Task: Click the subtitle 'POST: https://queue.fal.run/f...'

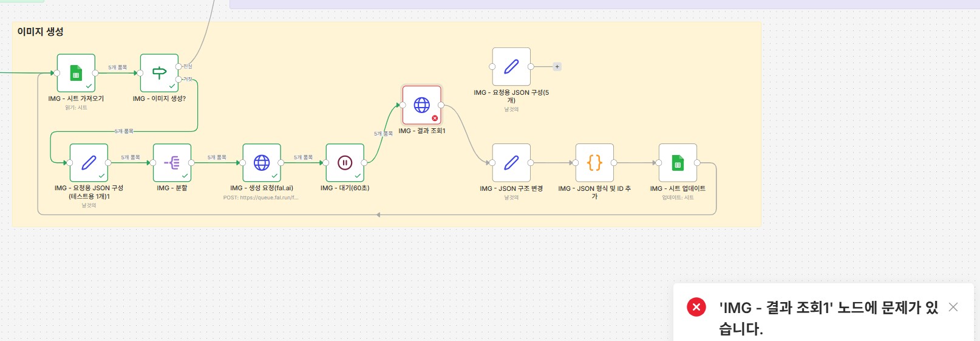Action: 261,198
